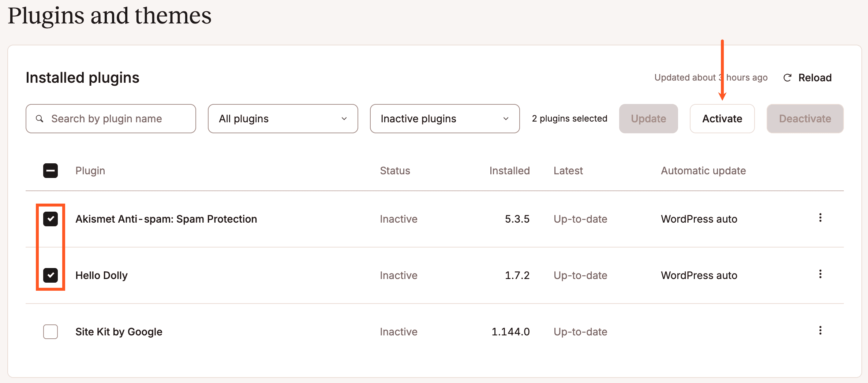Open the Hello Dolly row options menu
This screenshot has height=383, width=868.
tap(820, 274)
